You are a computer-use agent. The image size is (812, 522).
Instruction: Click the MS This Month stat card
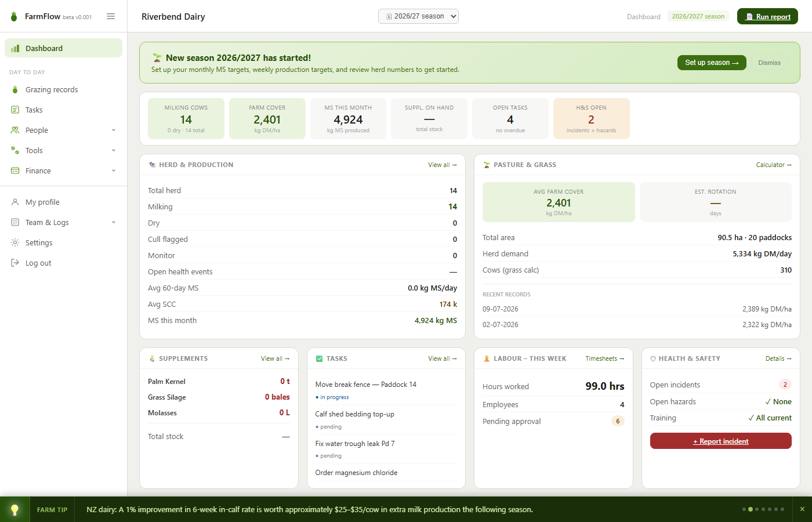point(348,118)
